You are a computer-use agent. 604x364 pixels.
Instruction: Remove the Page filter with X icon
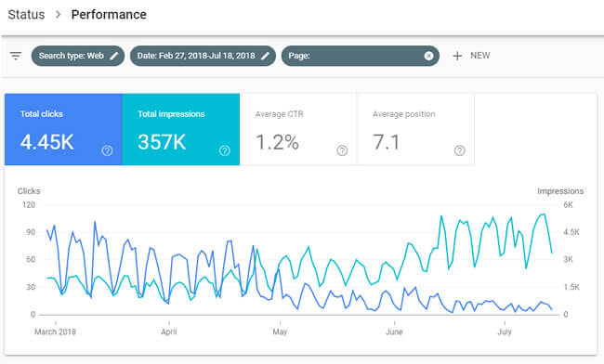[428, 56]
